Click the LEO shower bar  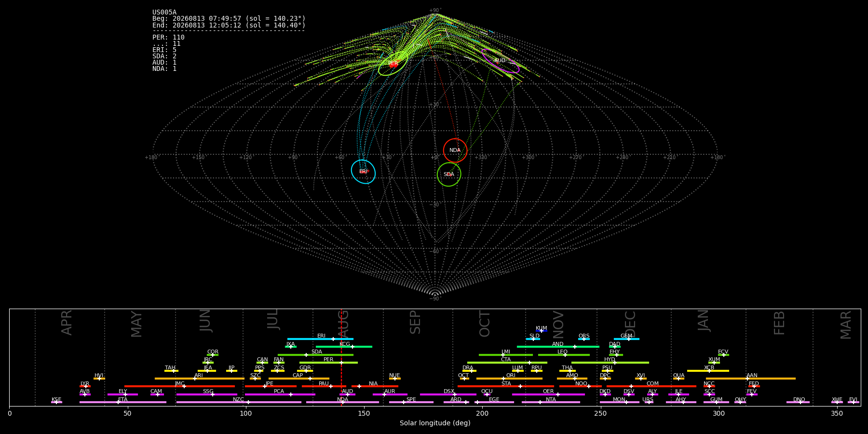[x=564, y=355]
